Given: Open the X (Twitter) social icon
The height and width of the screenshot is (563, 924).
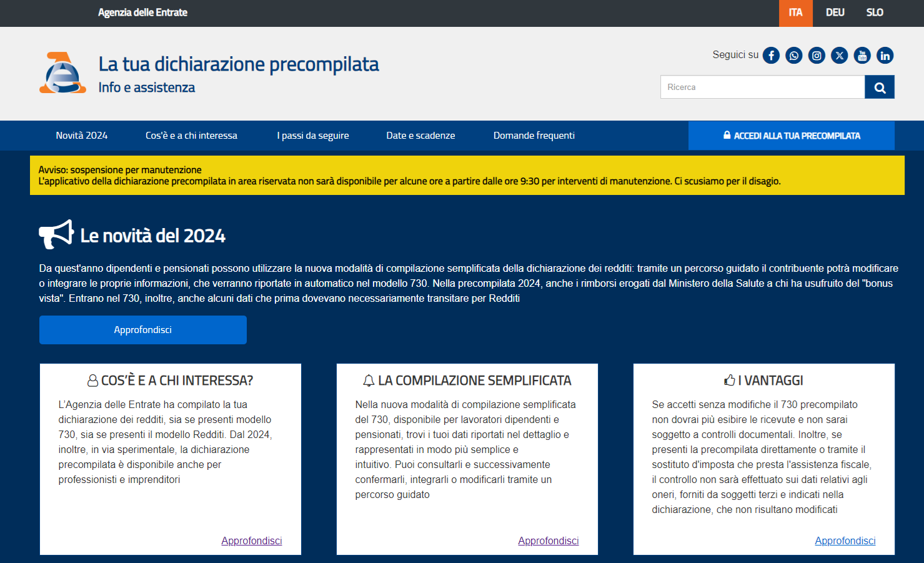Looking at the screenshot, I should 840,56.
